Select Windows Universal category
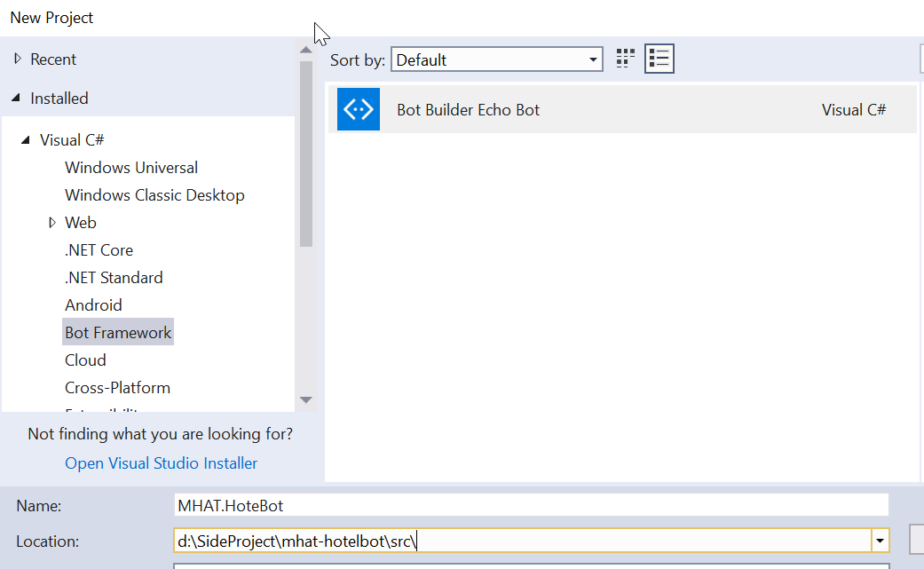 pos(131,167)
